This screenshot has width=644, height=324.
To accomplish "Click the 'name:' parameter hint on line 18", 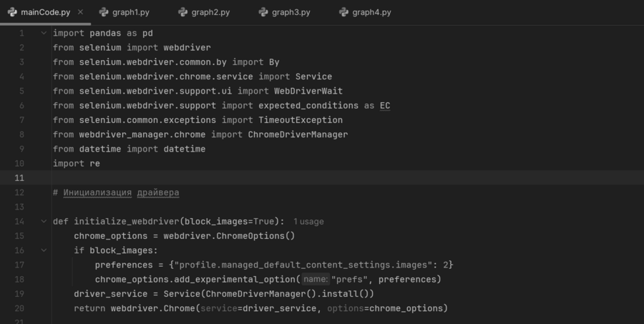I will [x=315, y=279].
